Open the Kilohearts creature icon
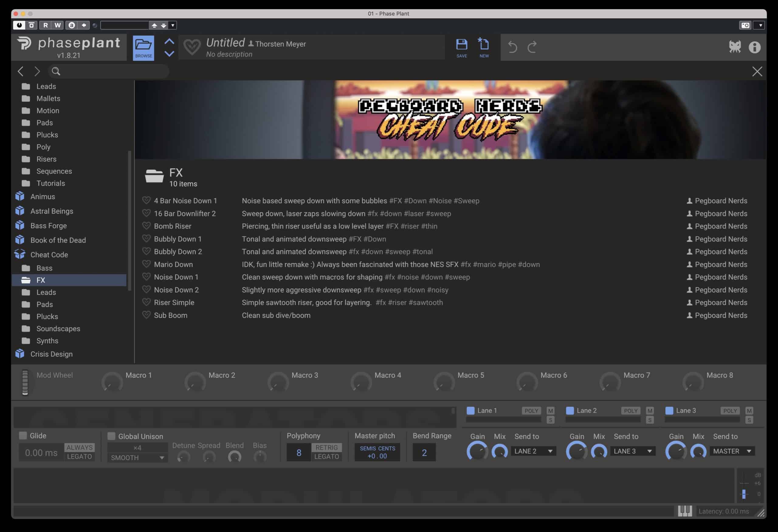 [x=735, y=47]
